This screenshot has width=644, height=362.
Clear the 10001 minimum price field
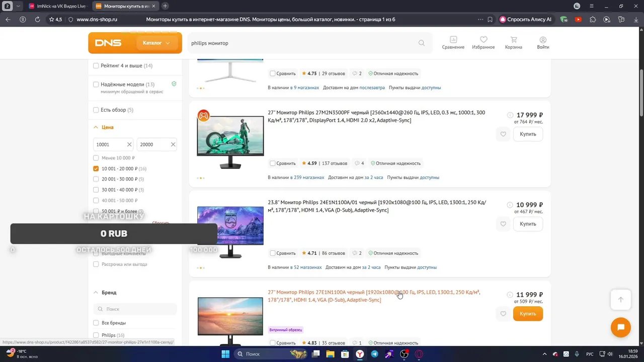129,144
